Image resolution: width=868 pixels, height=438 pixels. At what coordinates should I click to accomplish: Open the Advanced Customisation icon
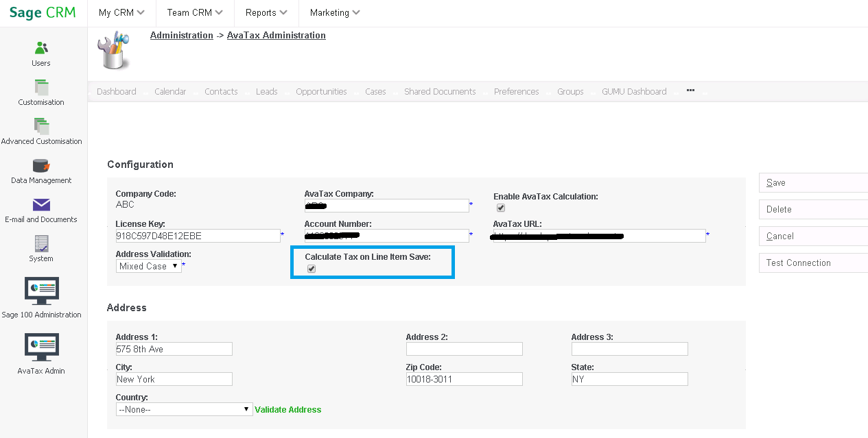pos(41,126)
